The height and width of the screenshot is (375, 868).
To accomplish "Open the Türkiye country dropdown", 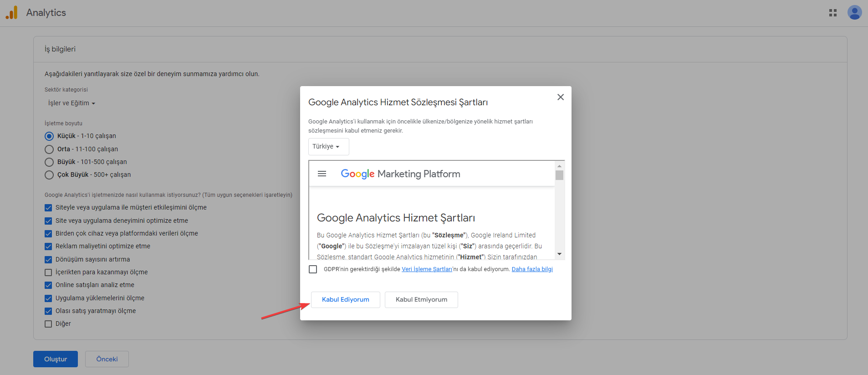I will point(328,147).
